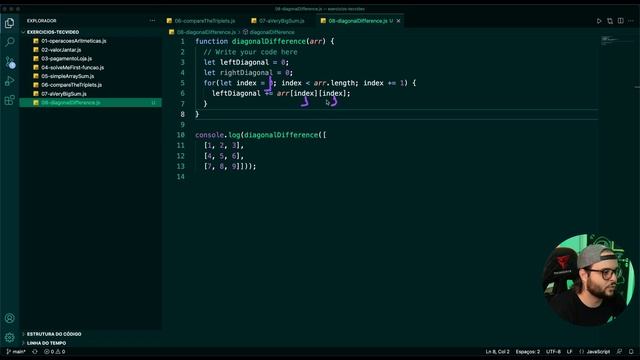Viewport: 640px width, 360px height.
Task: Click the Synchronize Changes icon in status bar
Action: click(x=35, y=351)
